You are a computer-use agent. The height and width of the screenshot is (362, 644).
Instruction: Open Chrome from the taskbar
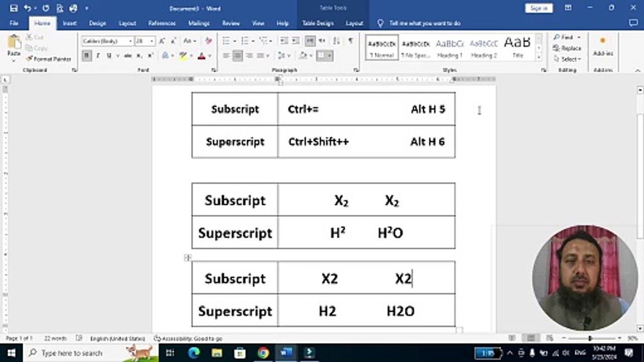point(263,353)
